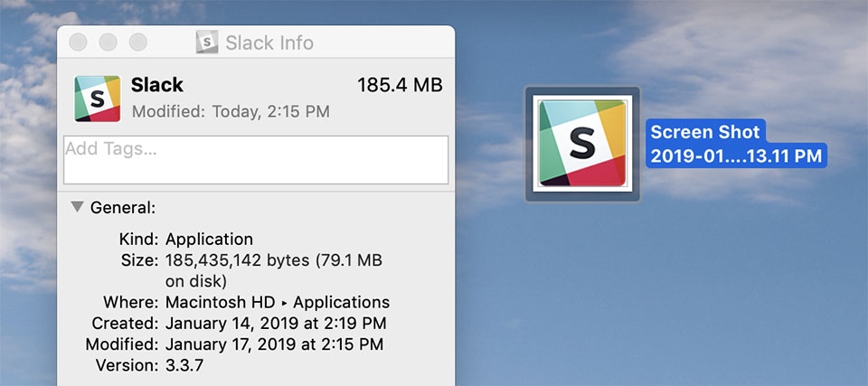
Task: Click the small Slack proxy icon in title bar
Action: (x=208, y=42)
